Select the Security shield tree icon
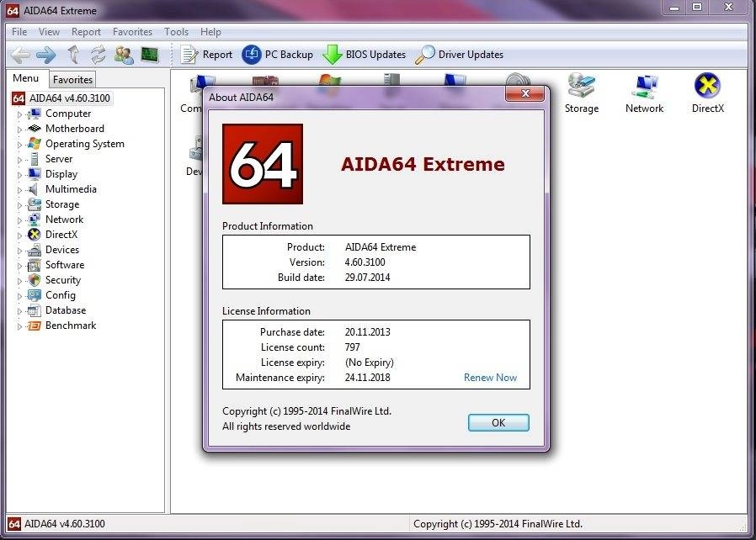The image size is (756, 540). [35, 280]
